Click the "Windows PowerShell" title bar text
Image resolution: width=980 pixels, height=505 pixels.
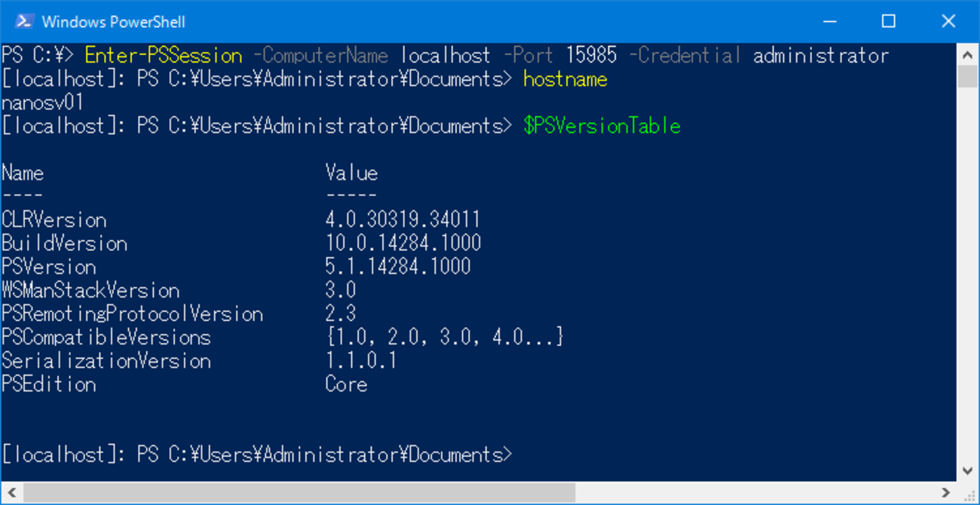[x=113, y=21]
